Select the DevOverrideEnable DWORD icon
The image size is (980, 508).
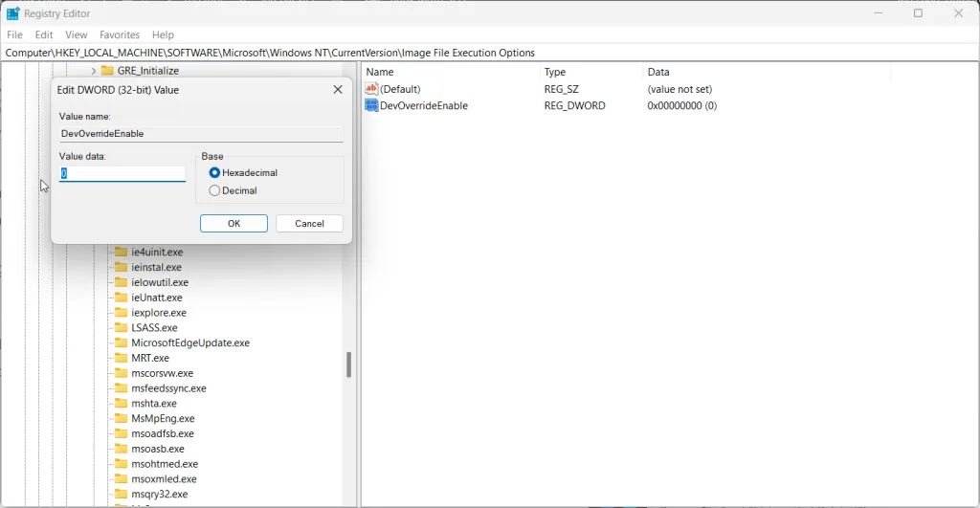pyautogui.click(x=371, y=105)
